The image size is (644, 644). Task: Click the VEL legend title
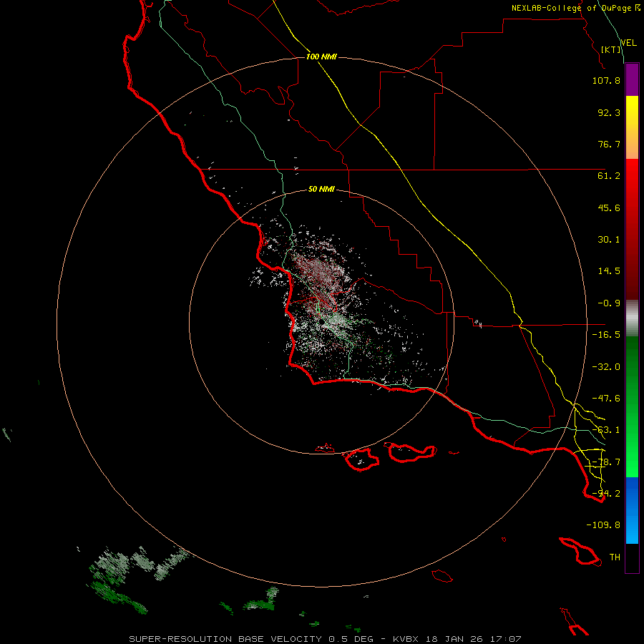[629, 42]
